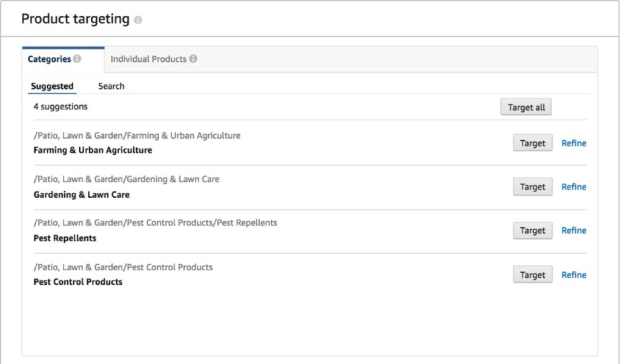Select the Suggested sub-tab
Viewport: 620px width, 364px height.
point(52,86)
